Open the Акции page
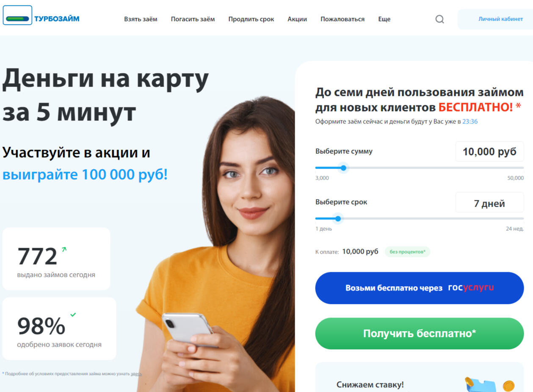The height and width of the screenshot is (392, 533). [x=297, y=19]
